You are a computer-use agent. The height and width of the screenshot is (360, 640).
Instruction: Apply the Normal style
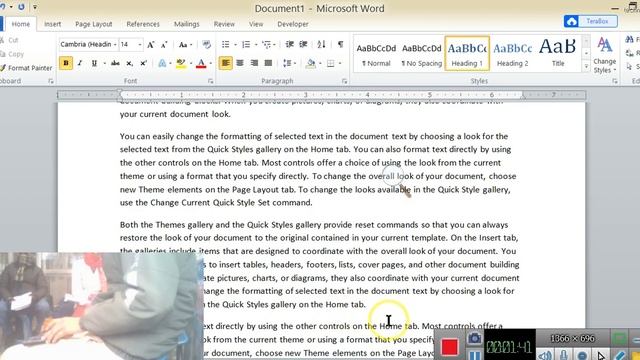[376, 54]
